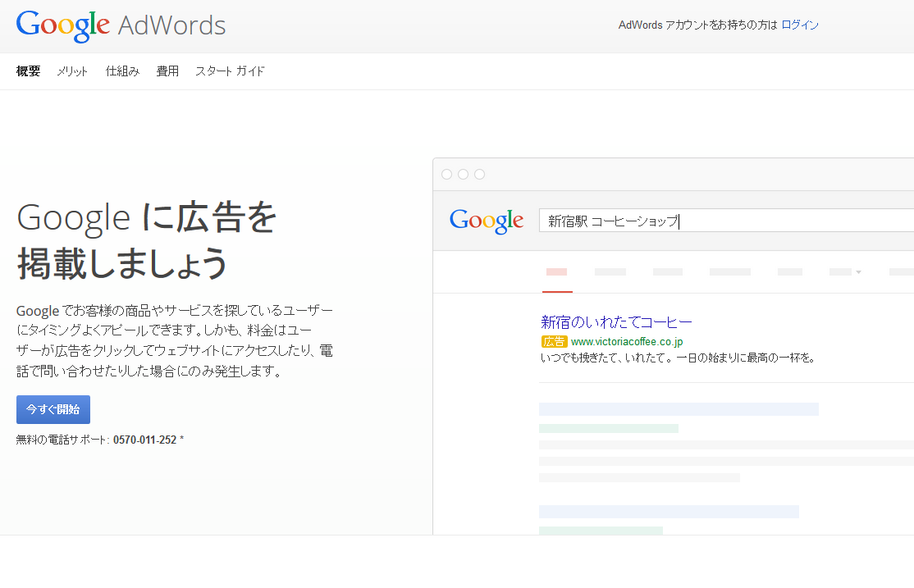Viewport: 914px width, 588px height.
Task: Go to the メリット tab
Action: point(72,71)
